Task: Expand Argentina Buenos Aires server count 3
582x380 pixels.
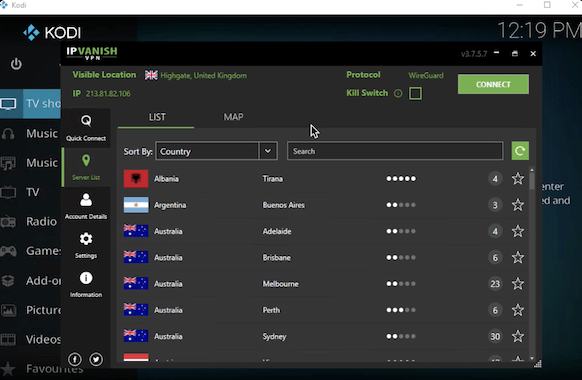Action: 495,205
